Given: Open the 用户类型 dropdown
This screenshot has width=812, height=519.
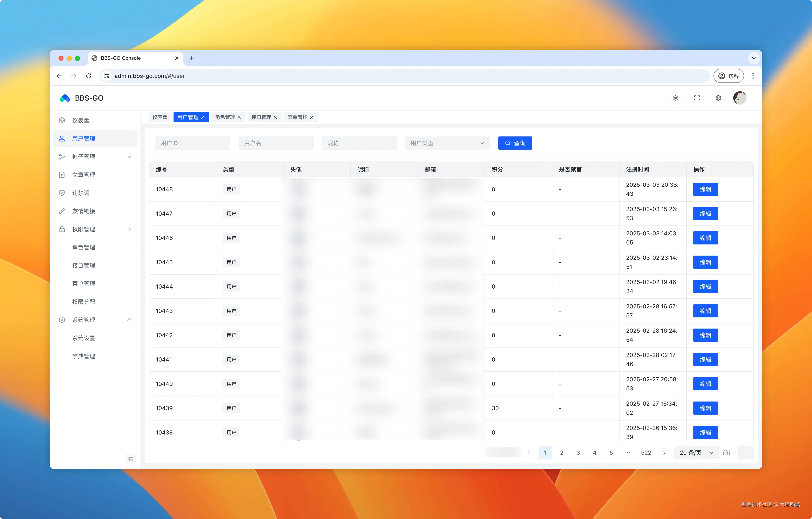Looking at the screenshot, I should pos(447,143).
